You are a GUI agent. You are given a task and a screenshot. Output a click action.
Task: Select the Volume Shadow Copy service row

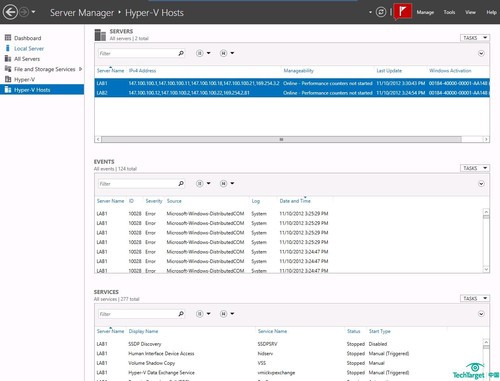(x=289, y=363)
